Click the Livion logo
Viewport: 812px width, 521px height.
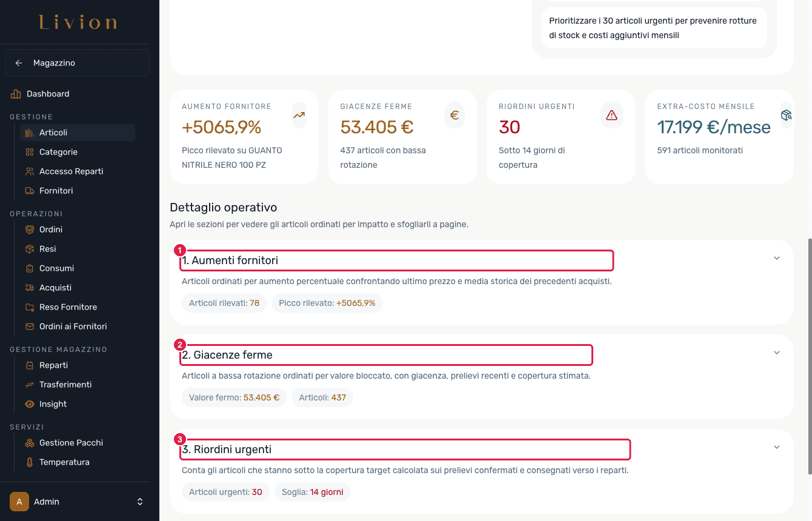click(78, 22)
